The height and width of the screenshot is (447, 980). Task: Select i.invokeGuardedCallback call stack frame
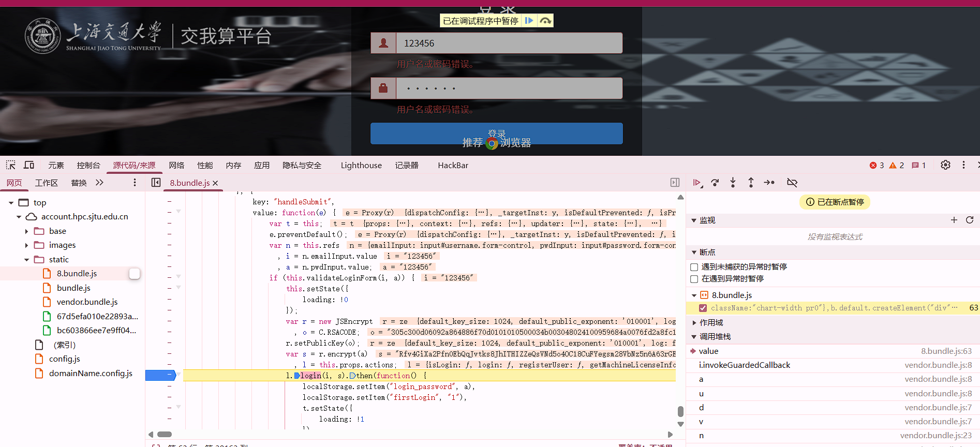click(744, 365)
